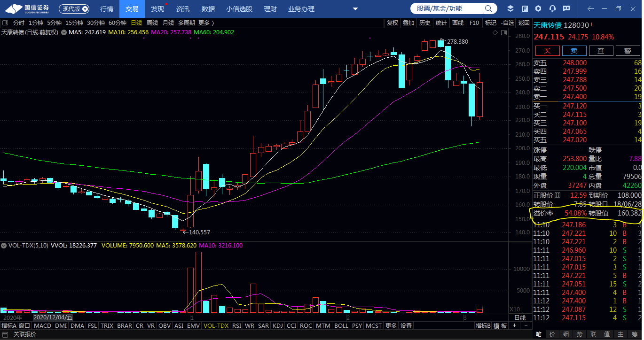
Task: Click the 2020/12/04/五 date marker on timeline
Action: point(53,317)
